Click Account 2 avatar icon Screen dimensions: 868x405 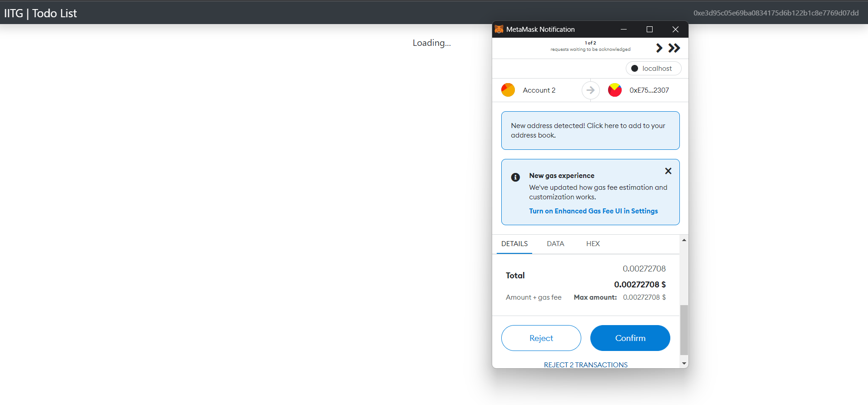click(508, 90)
